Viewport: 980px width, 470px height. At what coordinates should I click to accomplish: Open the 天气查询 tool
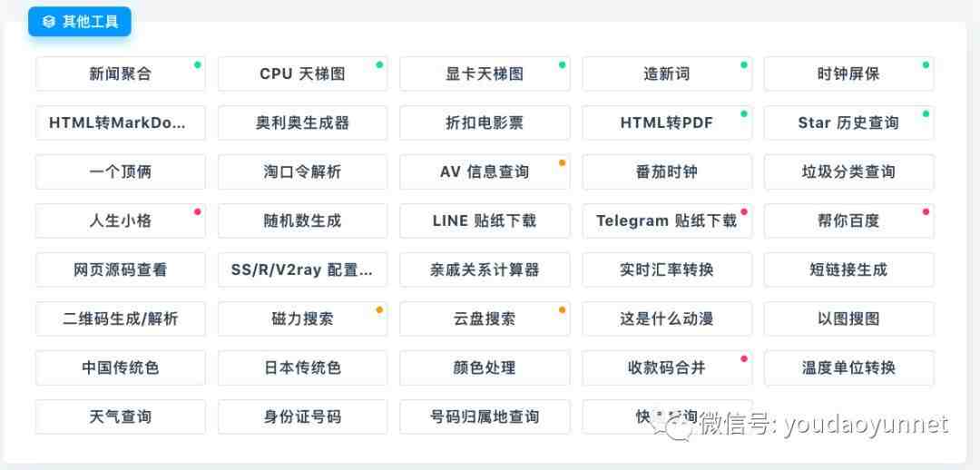point(120,416)
